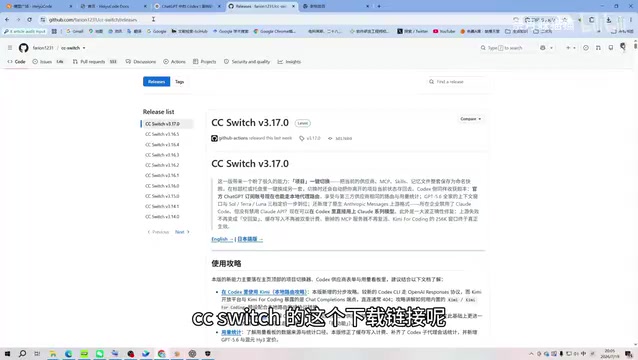Open the Security and quality tab
The height and width of the screenshot is (360, 638).
(247, 62)
